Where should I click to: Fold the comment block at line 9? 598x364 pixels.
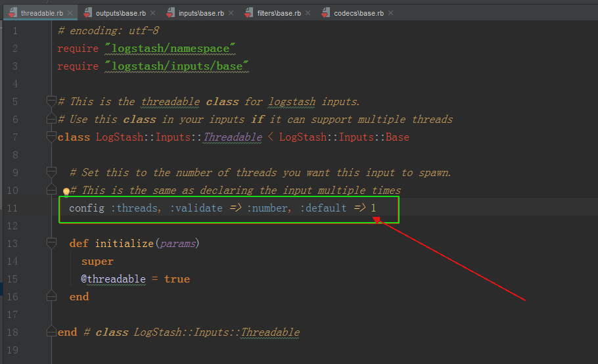pos(51,172)
